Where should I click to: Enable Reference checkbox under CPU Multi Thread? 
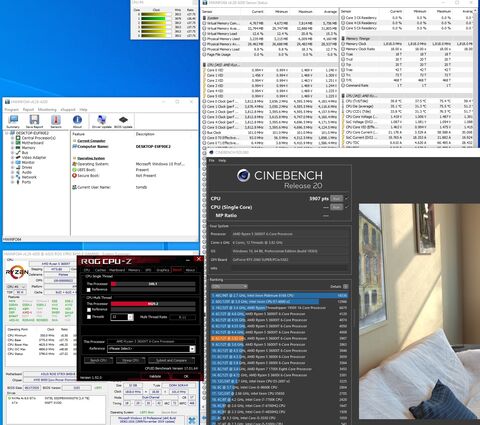(89, 310)
